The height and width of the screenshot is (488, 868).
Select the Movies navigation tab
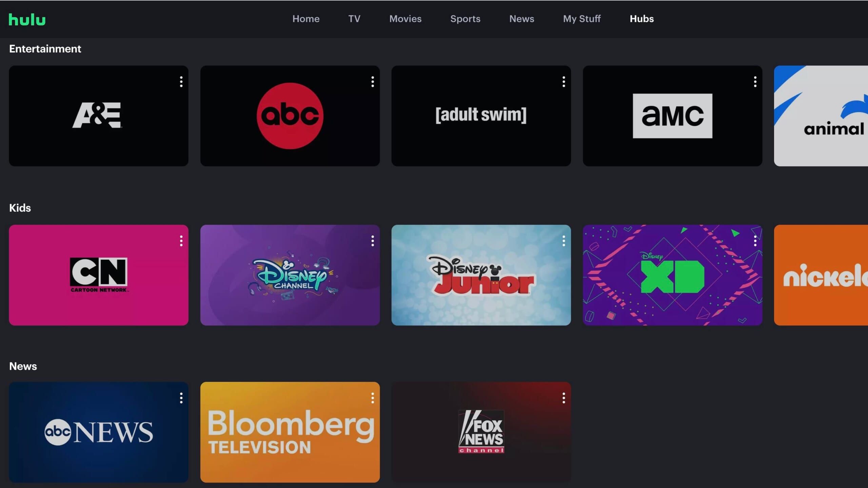[406, 19]
